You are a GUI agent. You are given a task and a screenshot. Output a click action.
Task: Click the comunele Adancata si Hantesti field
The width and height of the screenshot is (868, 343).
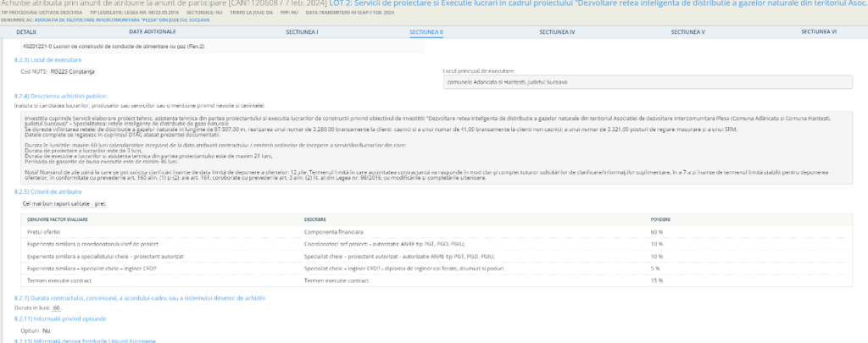(648, 82)
